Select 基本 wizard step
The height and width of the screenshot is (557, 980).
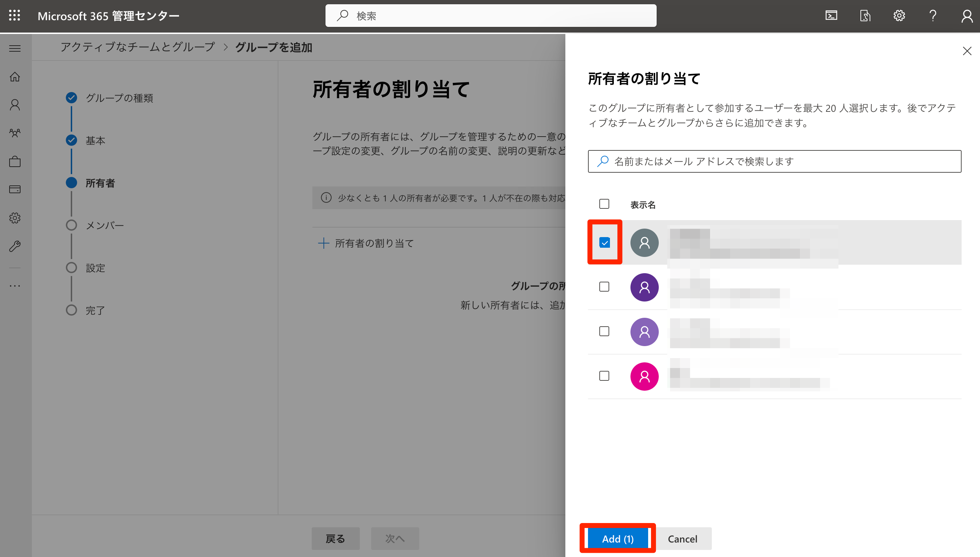(86, 140)
